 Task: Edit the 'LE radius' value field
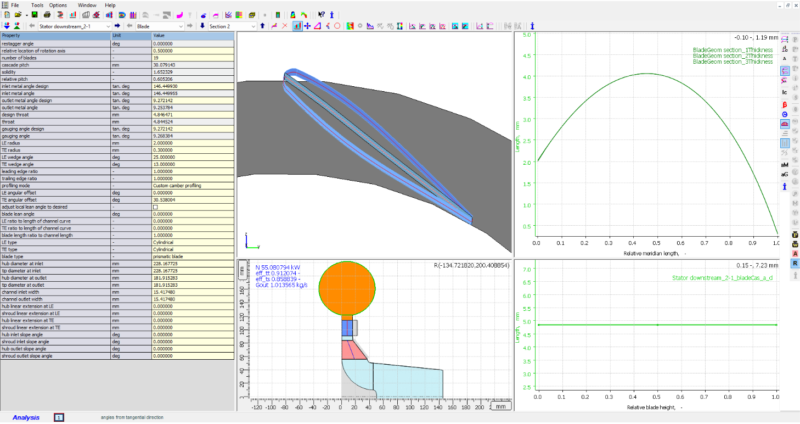tap(193, 143)
